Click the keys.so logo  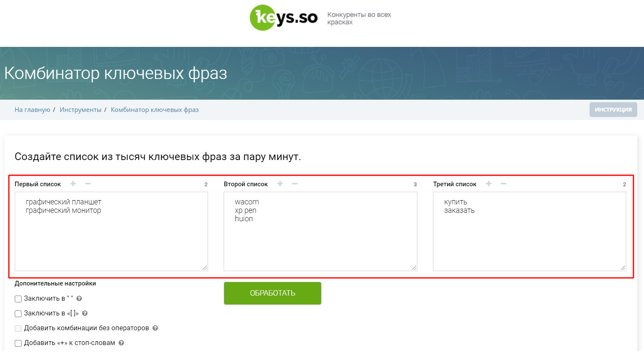coord(284,18)
